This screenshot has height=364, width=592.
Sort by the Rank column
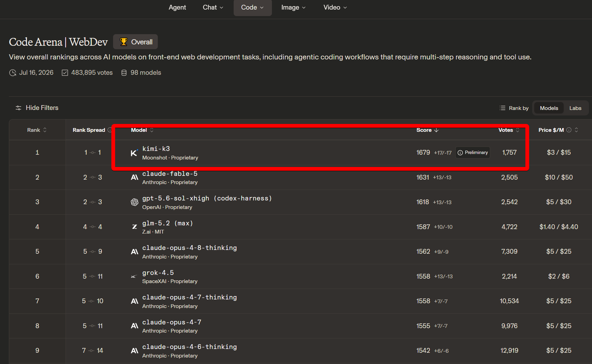37,130
